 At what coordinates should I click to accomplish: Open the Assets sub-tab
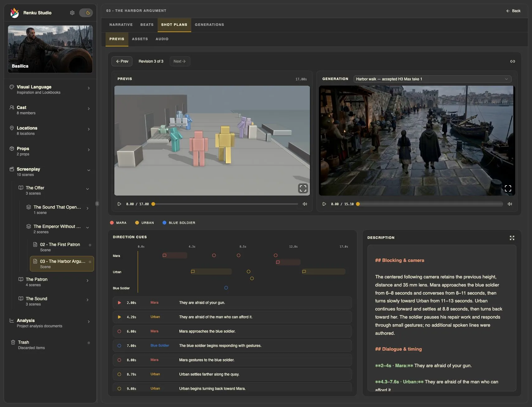click(140, 39)
